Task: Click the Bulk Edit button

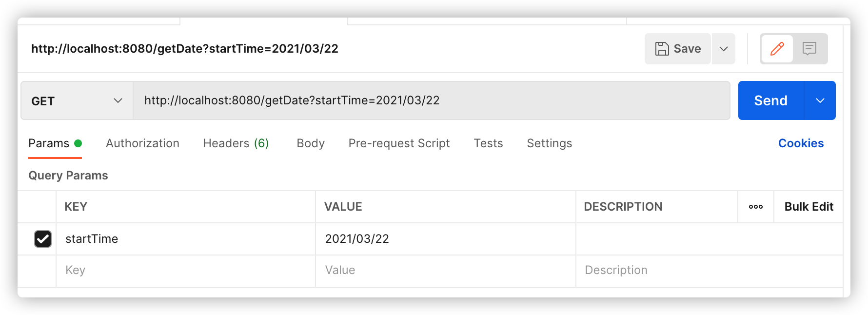Action: [809, 207]
